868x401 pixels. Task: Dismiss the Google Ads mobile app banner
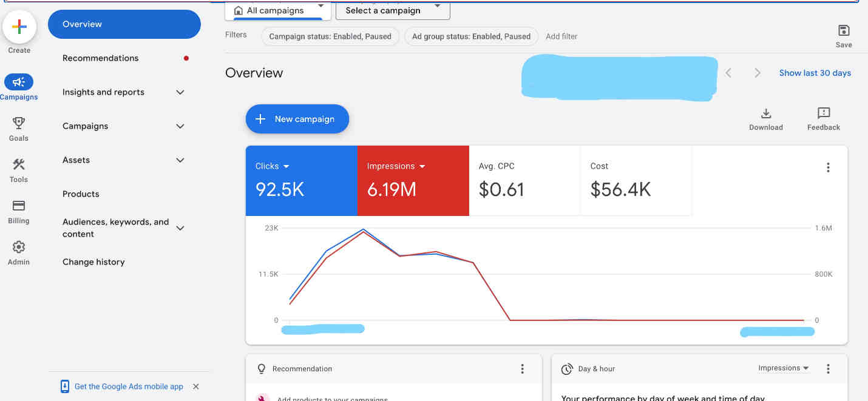tap(195, 386)
